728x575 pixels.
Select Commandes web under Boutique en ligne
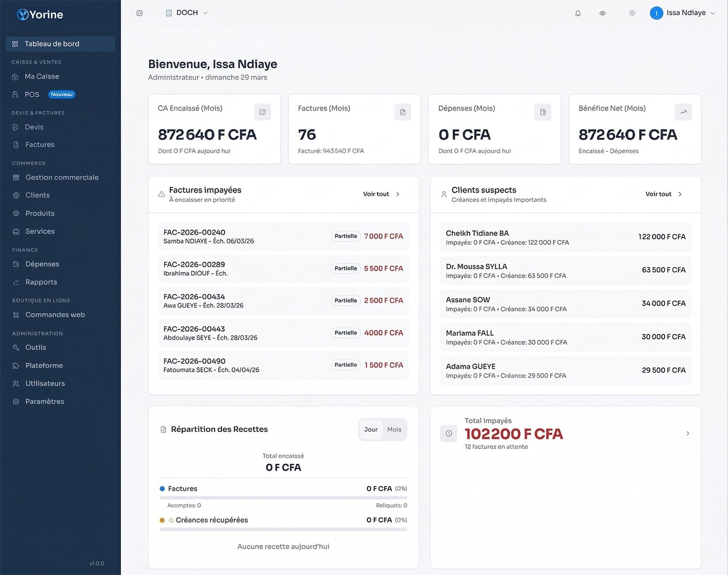55,314
